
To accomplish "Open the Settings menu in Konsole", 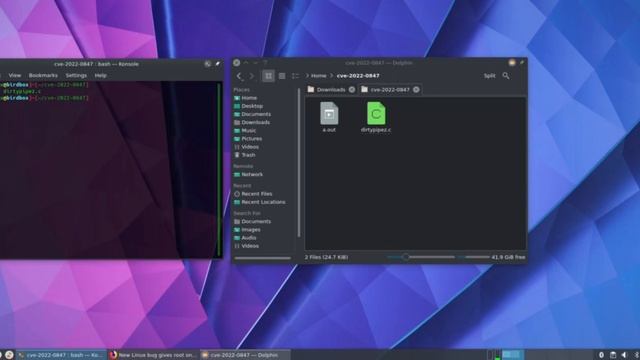I will 76,76.
